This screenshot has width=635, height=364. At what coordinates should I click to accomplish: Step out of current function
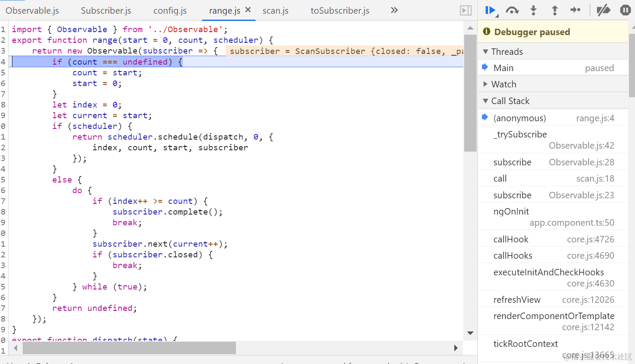click(x=555, y=10)
